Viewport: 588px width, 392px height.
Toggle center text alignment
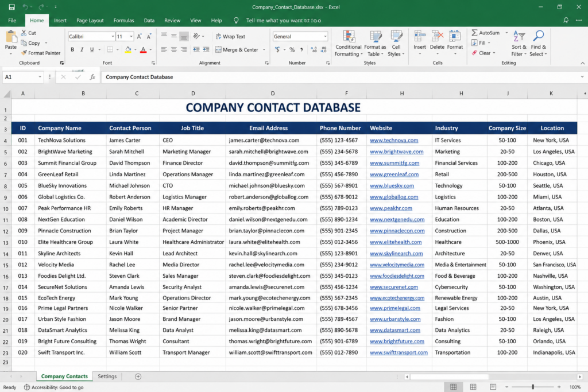[x=173, y=49]
